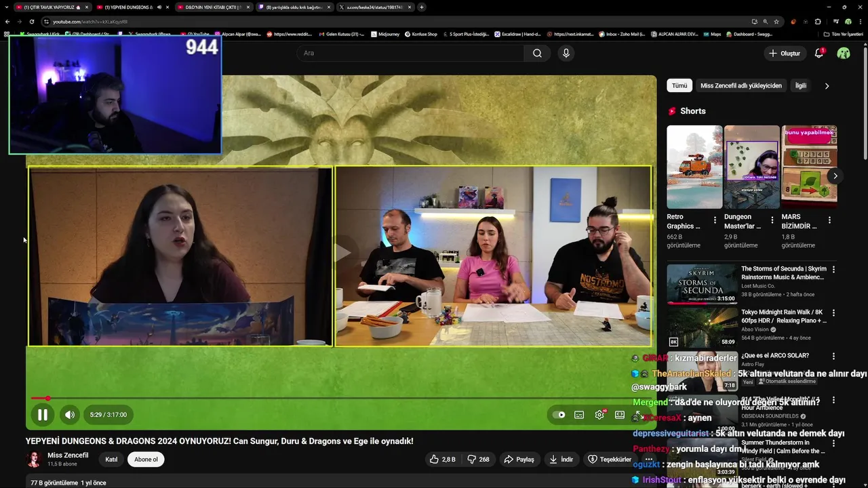Open the 'Dashboard - Swagg' bookmark
868x488 pixels.
[749, 34]
